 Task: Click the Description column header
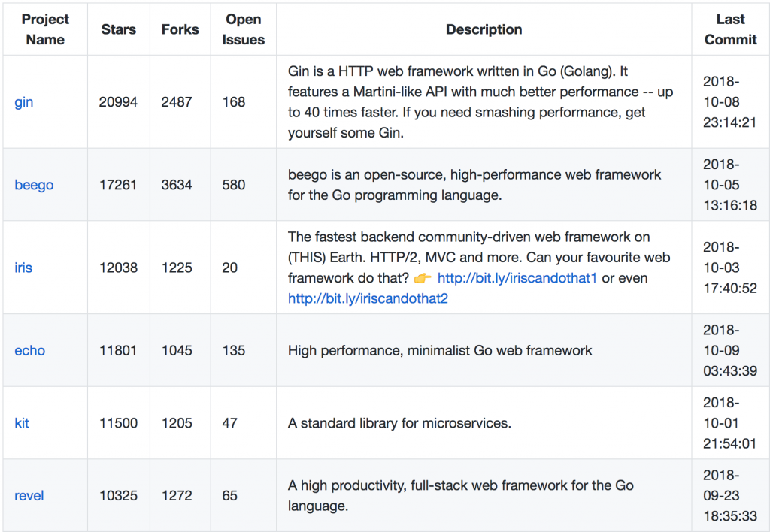pyautogui.click(x=484, y=29)
